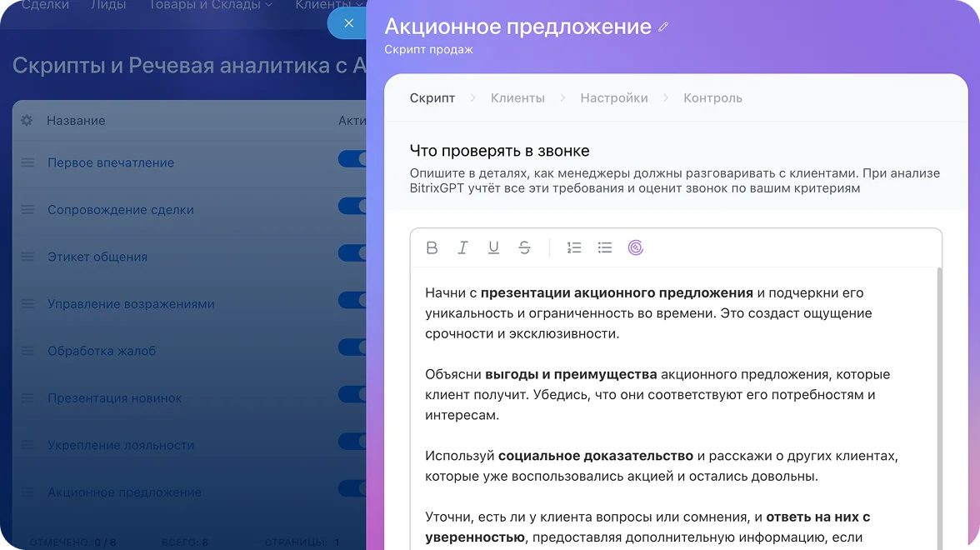
Task: Toggle strikethrough formatting in the editor toolbar
Action: [x=524, y=247]
